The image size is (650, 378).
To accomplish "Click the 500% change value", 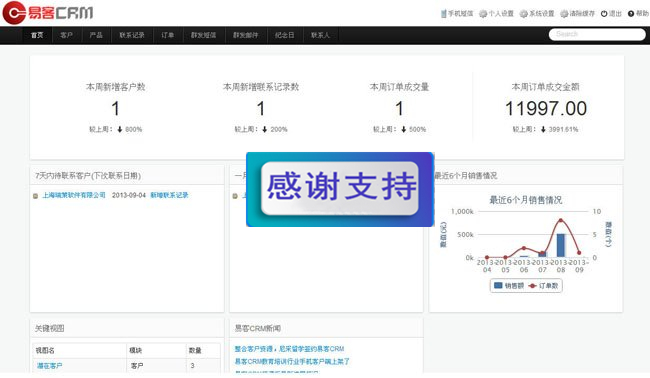I will point(417,129).
